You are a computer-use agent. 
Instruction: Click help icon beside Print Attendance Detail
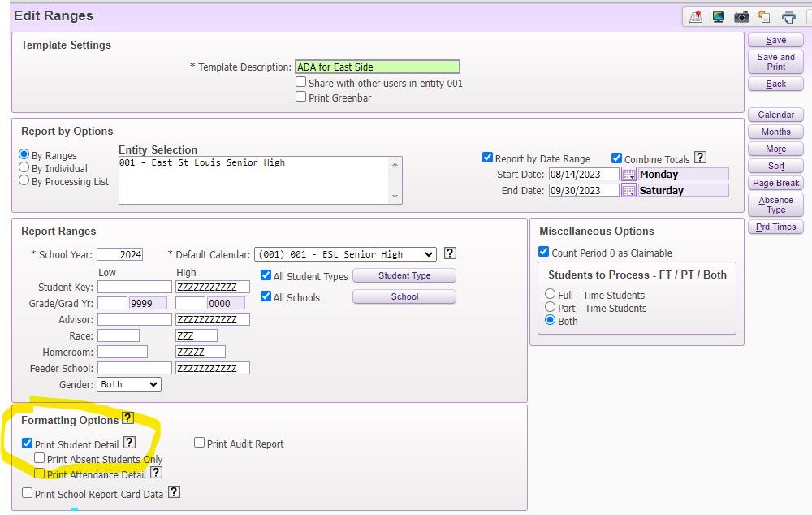pos(156,473)
